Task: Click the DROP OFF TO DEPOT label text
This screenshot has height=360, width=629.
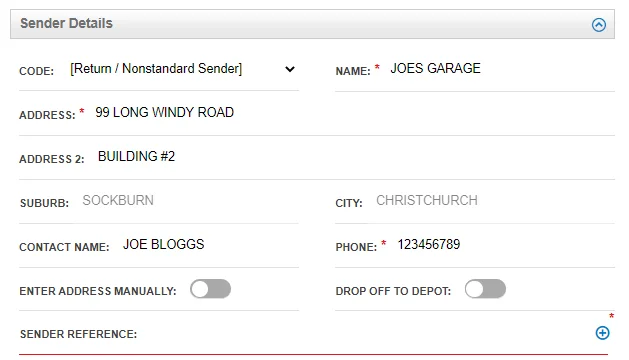Action: [x=393, y=291]
